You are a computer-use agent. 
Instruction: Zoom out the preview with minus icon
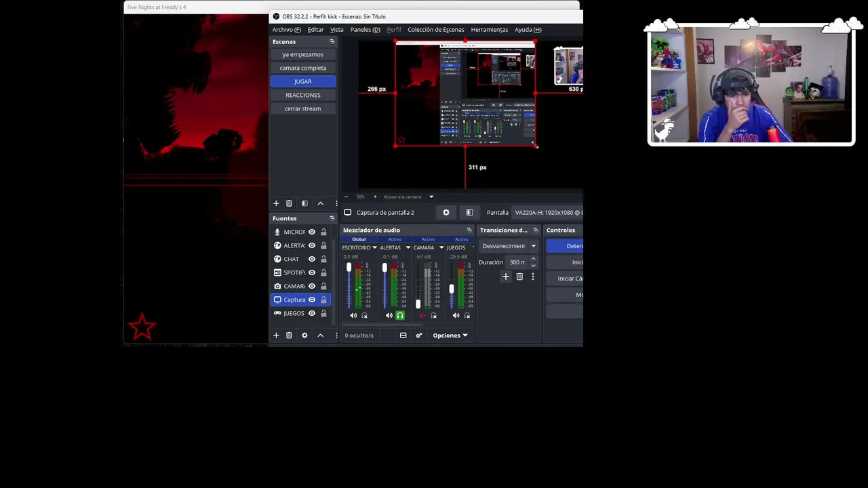click(x=346, y=197)
